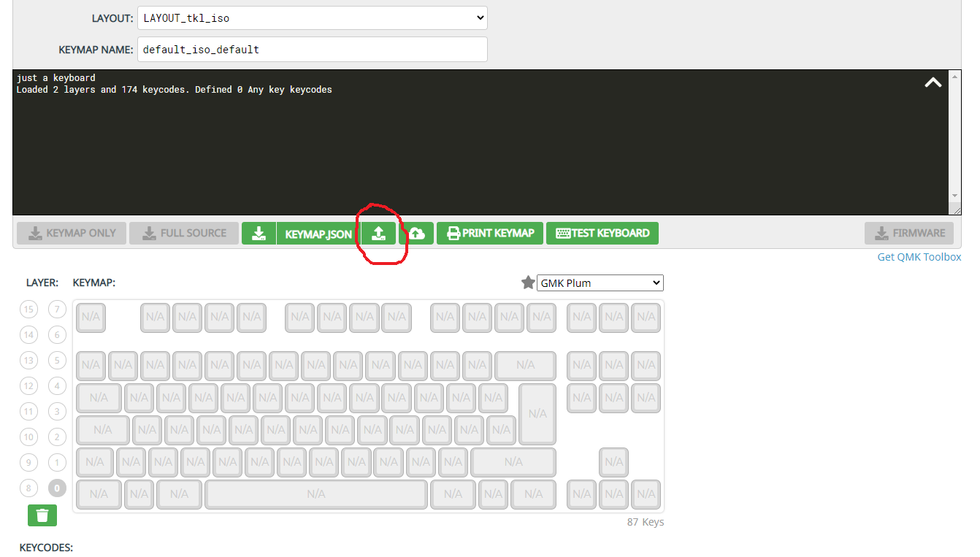Open the Get QMK Toolbox link
Image resolution: width=980 pixels, height=557 pixels.
tap(919, 257)
